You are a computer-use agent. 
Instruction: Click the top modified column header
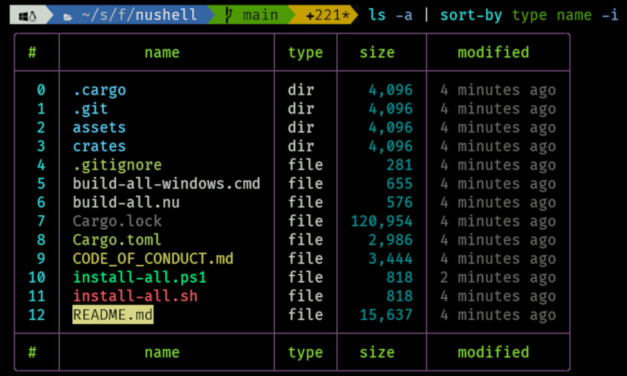tap(493, 52)
